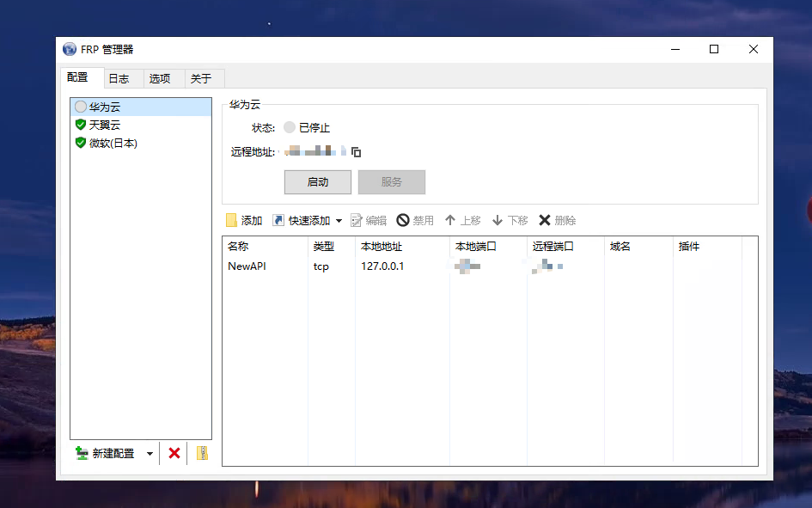Click the green shield icon of 天翼云
The width and height of the screenshot is (812, 508).
click(x=80, y=125)
